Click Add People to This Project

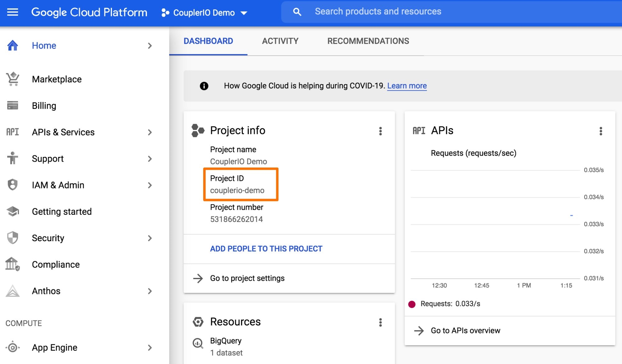pyautogui.click(x=266, y=249)
